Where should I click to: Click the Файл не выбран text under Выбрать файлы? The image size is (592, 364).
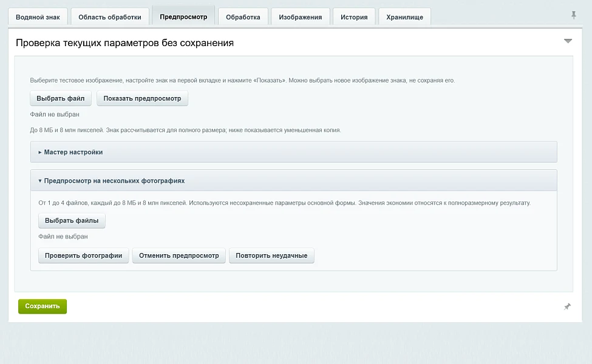coord(63,237)
